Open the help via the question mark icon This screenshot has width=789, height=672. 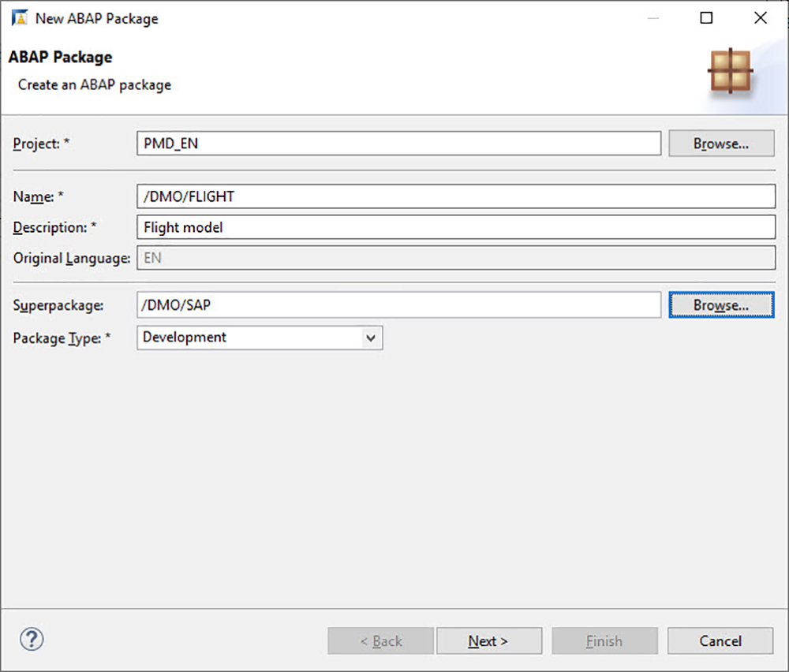pos(32,640)
